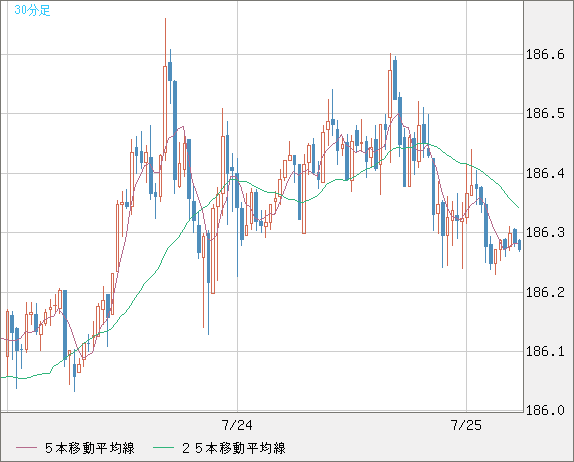Image resolution: width=574 pixels, height=462 pixels.
Task: Click the green 25-bar moving average legend line
Action: 163,448
